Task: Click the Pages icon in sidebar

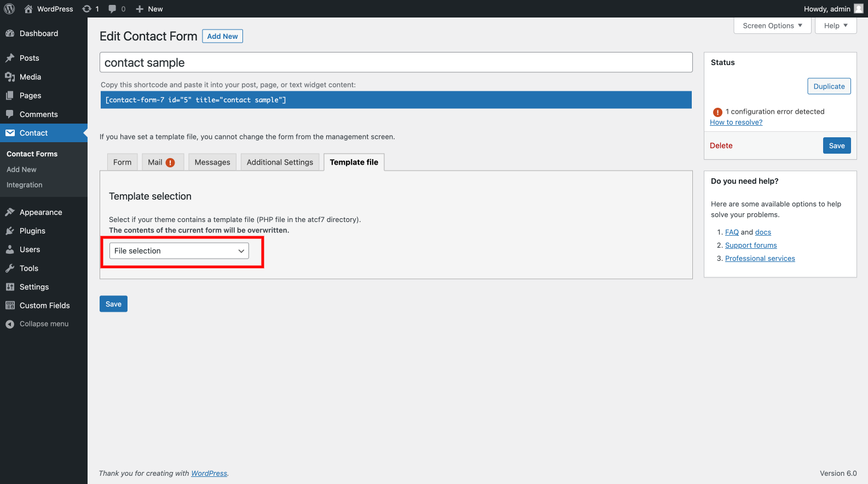Action: click(10, 96)
